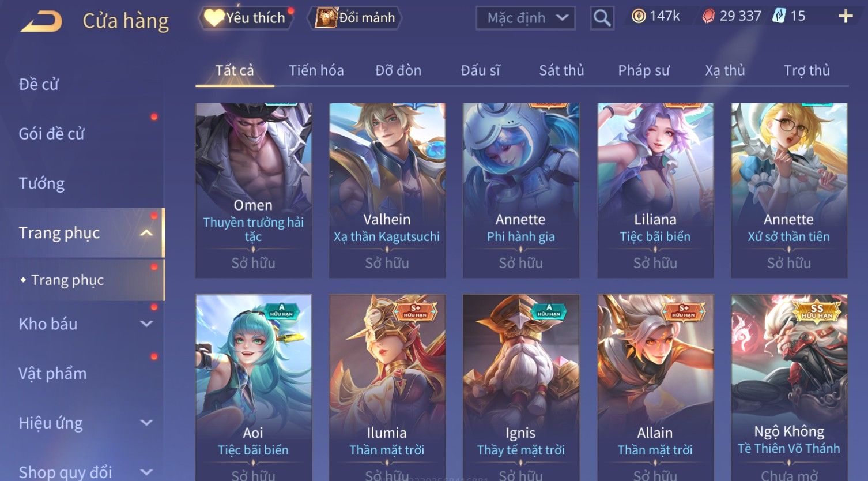The image size is (868, 481).
Task: Select the Tiến hóa filter tab
Action: pyautogui.click(x=316, y=70)
